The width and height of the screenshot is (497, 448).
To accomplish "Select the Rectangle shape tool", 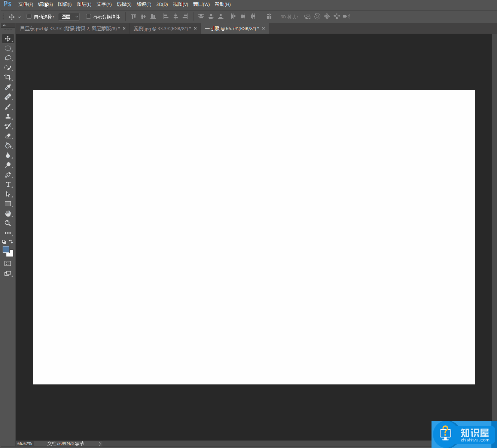I will [x=8, y=204].
